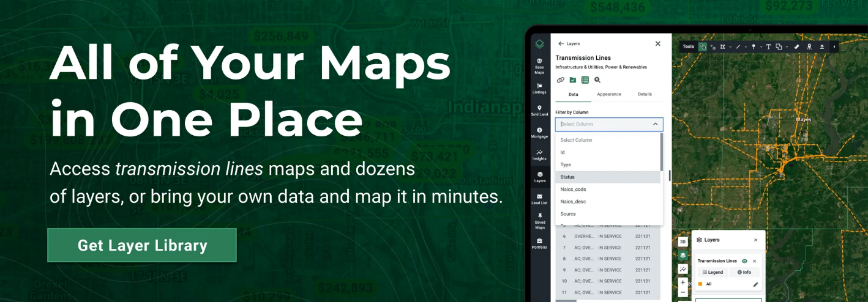Click the orange All color swatch

pos(700,284)
